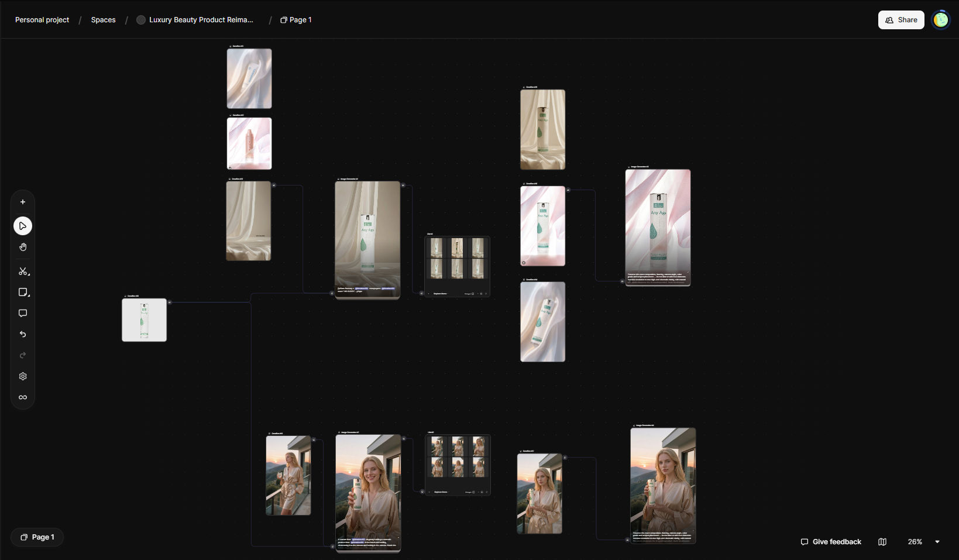Image resolution: width=959 pixels, height=560 pixels.
Task: Open the user profile avatar
Action: point(940,20)
